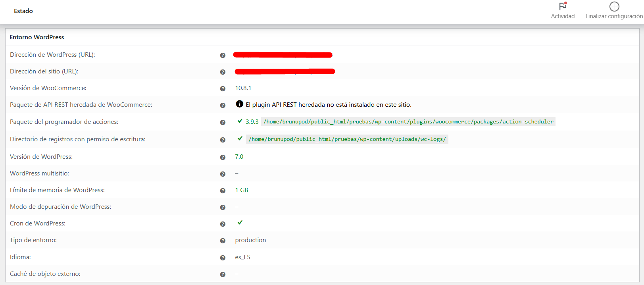Click help icon for Paquete del programador de acciones
The image size is (644, 285).
click(223, 122)
